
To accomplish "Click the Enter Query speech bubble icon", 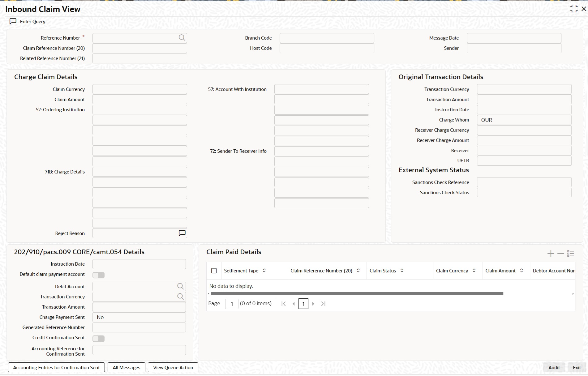I will pyautogui.click(x=13, y=21).
